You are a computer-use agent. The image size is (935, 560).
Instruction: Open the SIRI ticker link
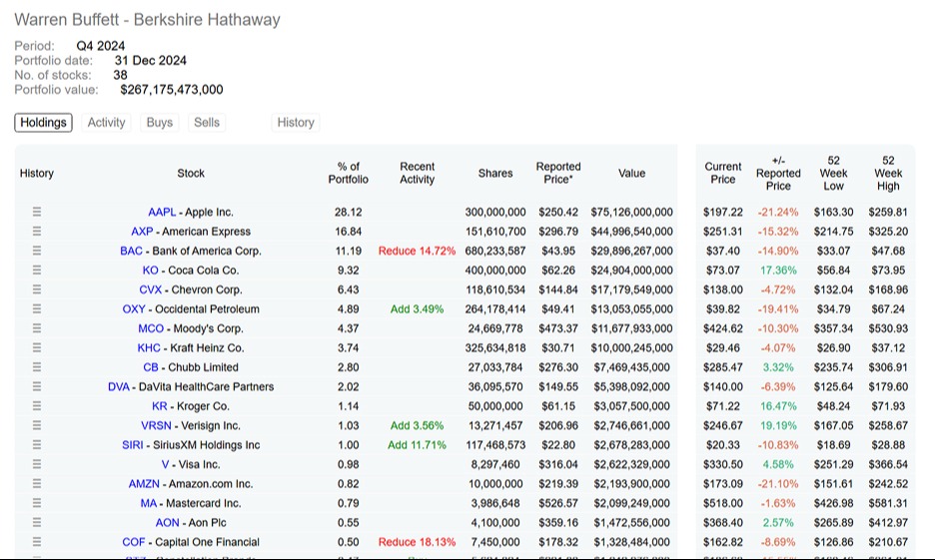coord(133,445)
